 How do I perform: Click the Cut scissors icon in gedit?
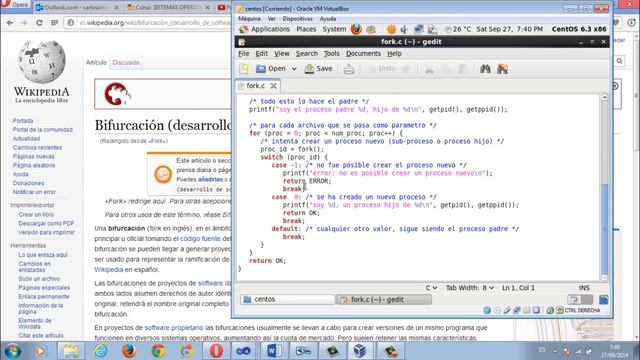(429, 69)
